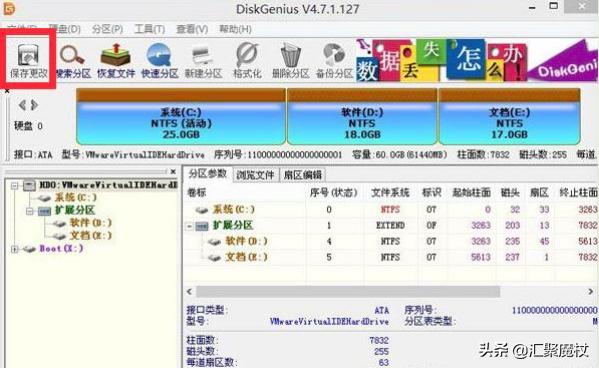Screen dimensions: 599x368
Task: Expand the Boot (X:) tree node
Action: pyautogui.click(x=15, y=249)
